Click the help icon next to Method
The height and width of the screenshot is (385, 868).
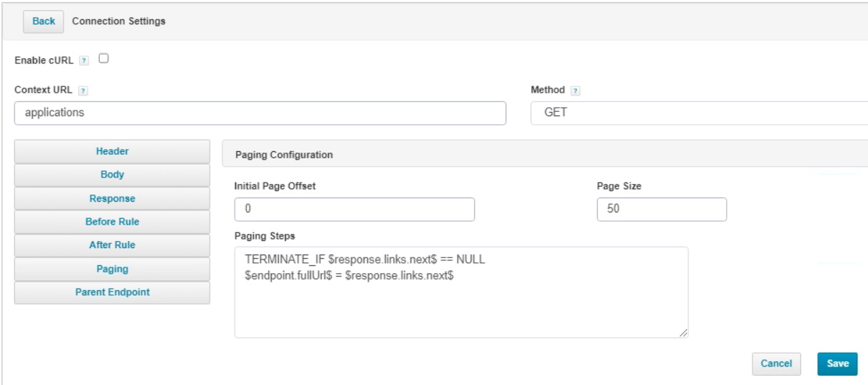(x=576, y=91)
